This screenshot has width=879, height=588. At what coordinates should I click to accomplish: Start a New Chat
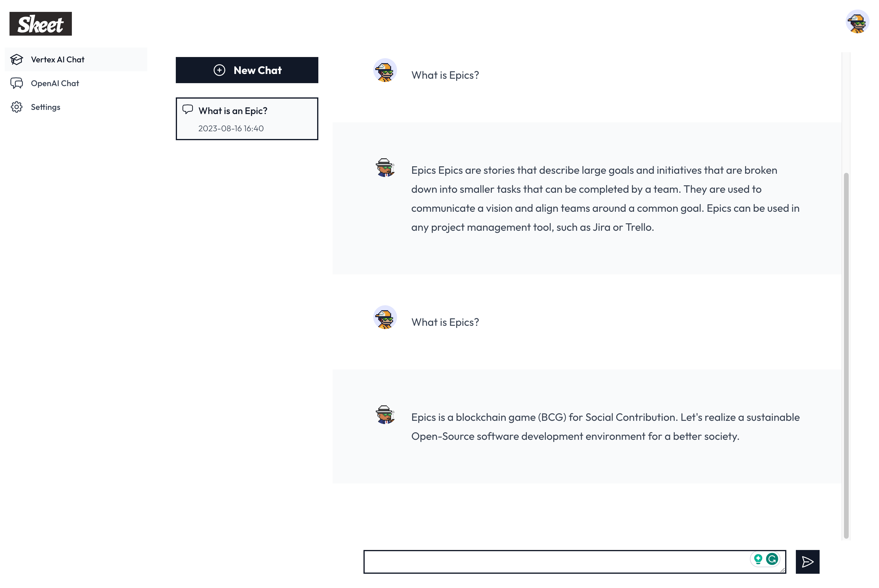pyautogui.click(x=247, y=70)
